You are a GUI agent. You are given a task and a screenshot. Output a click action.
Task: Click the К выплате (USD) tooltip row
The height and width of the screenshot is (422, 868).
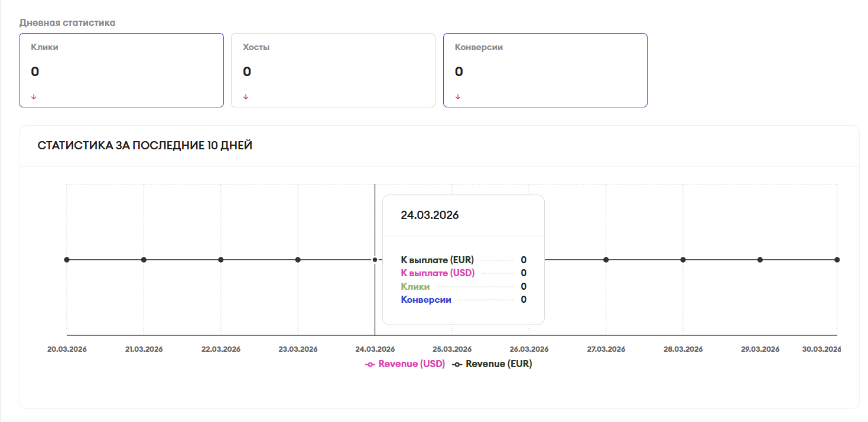pyautogui.click(x=438, y=273)
